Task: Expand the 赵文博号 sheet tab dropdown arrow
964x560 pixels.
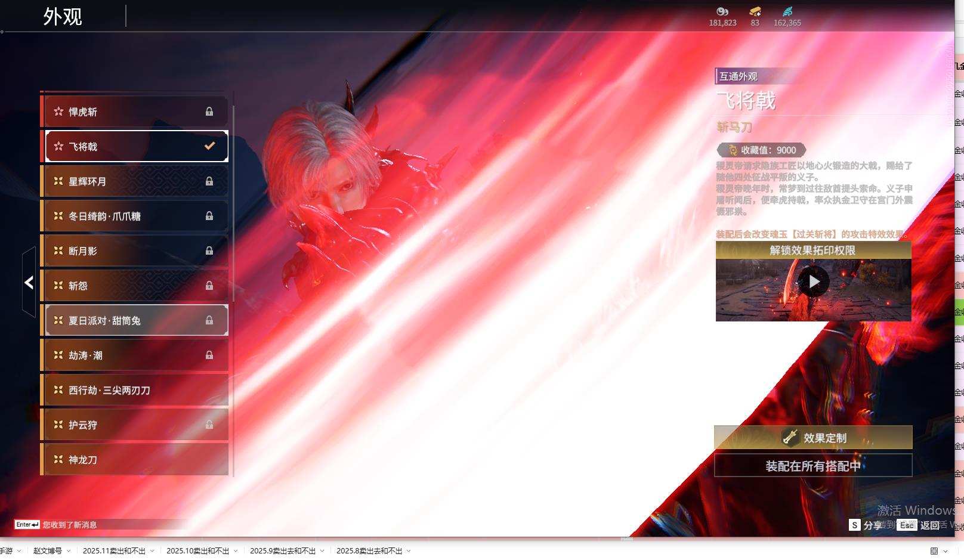Action: click(x=69, y=551)
